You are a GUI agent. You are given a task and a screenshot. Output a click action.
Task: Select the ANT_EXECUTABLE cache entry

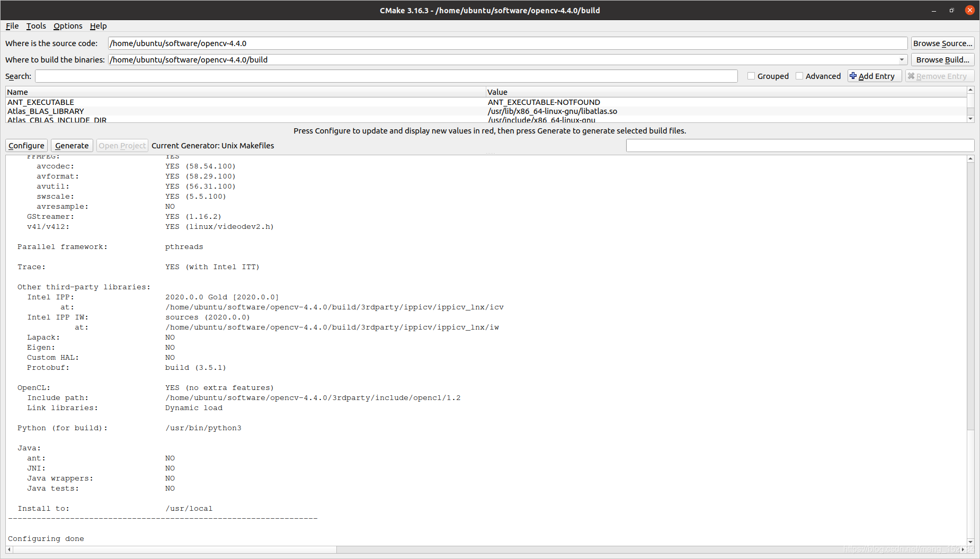click(x=41, y=102)
